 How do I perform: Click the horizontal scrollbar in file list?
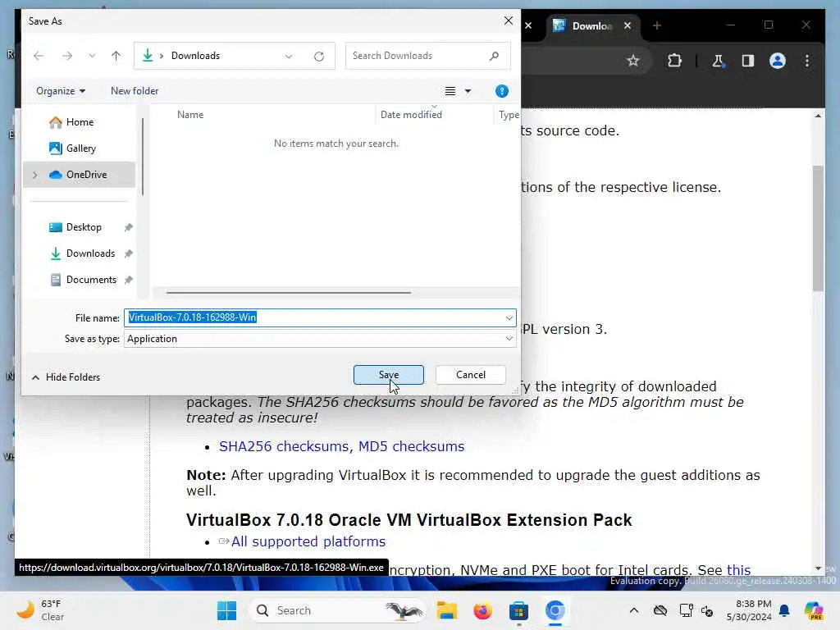click(x=288, y=293)
